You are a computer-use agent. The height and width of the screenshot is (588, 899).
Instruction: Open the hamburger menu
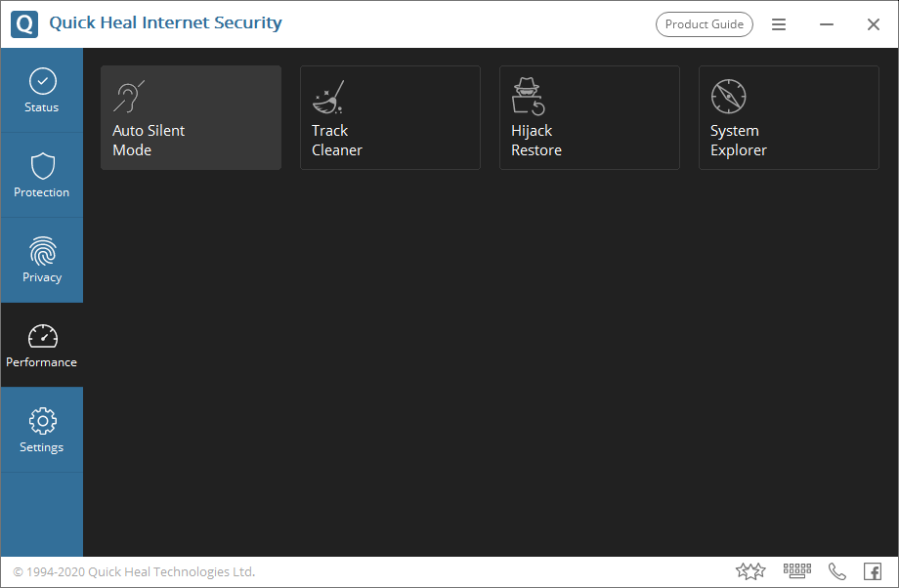[x=779, y=24]
